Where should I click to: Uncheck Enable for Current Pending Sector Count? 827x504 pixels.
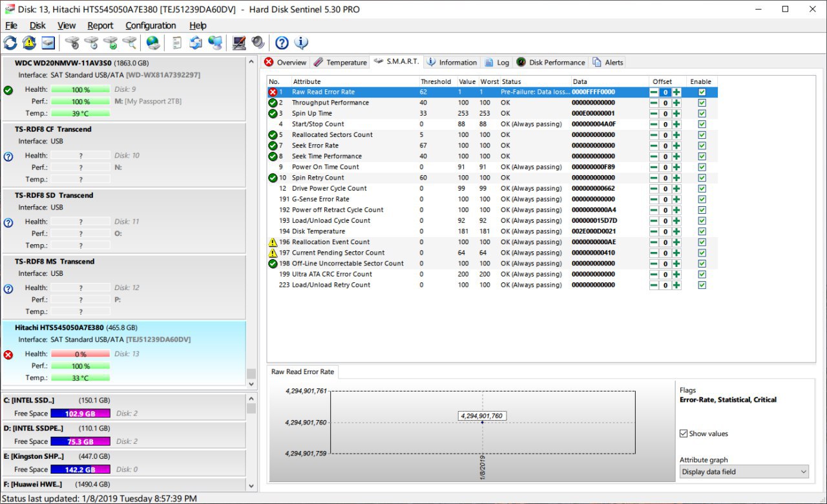702,253
